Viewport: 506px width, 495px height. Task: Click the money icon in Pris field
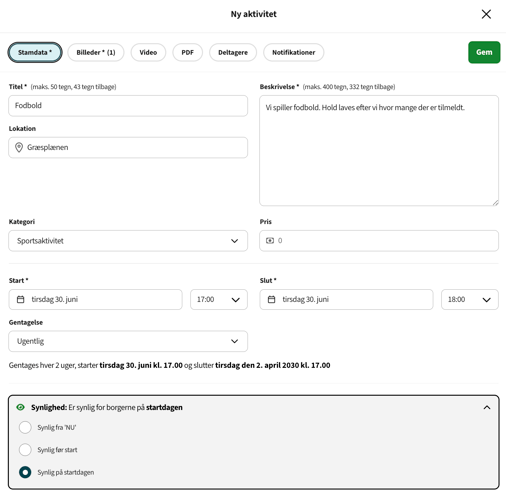coord(270,240)
